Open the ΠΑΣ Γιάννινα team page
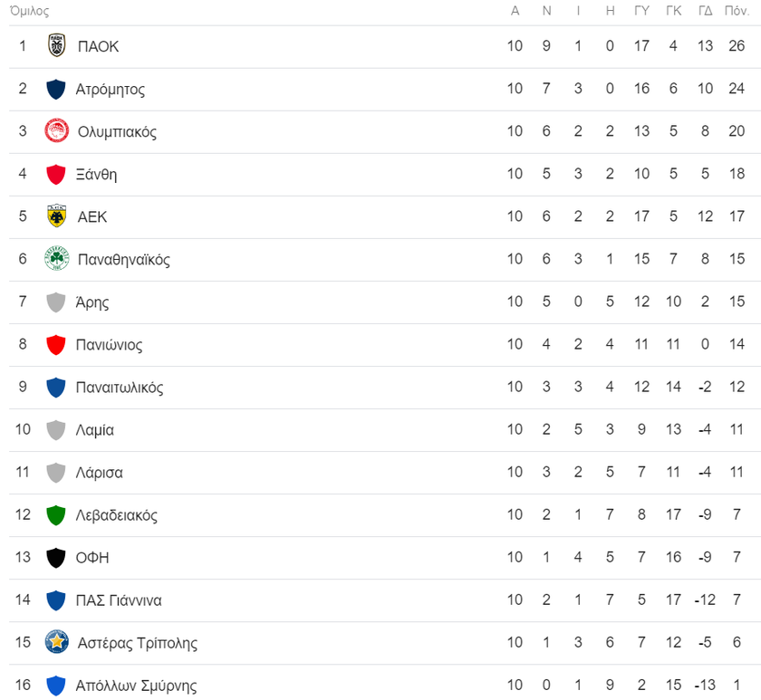This screenshot has width=761, height=700. click(119, 600)
